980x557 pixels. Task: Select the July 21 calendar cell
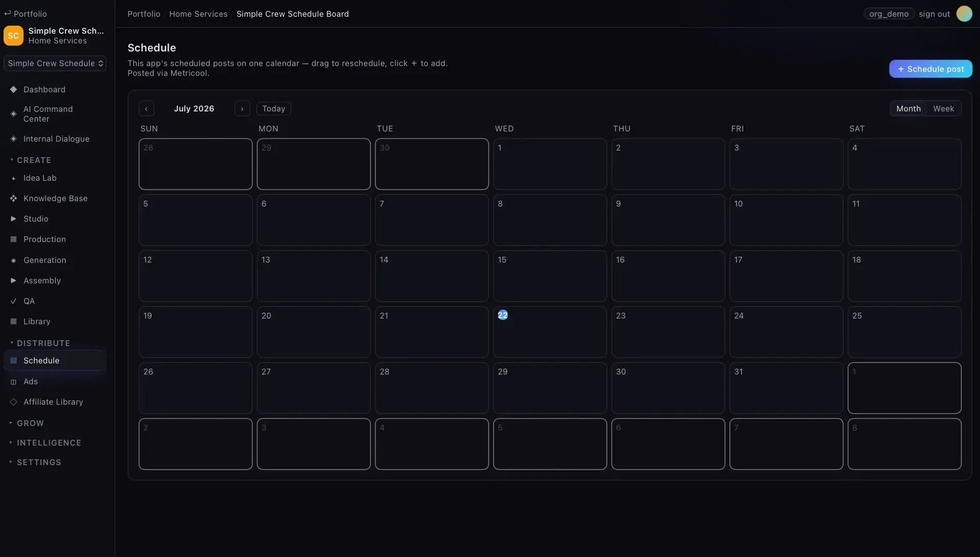click(x=432, y=332)
